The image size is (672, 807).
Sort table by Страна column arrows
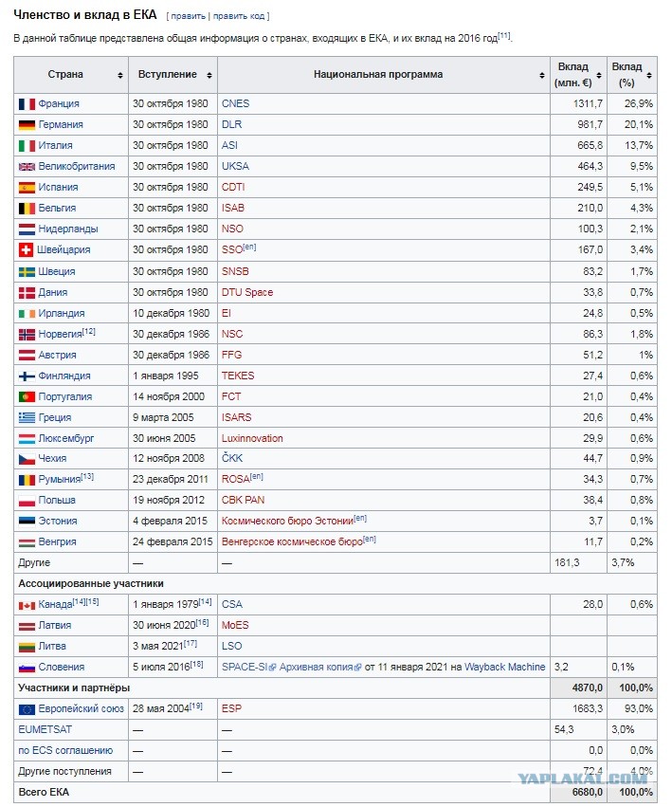click(x=119, y=75)
